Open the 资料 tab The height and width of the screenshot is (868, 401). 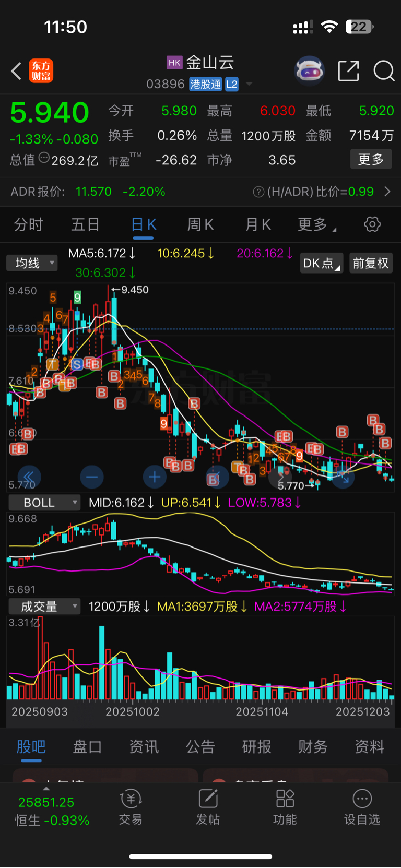pos(370,747)
